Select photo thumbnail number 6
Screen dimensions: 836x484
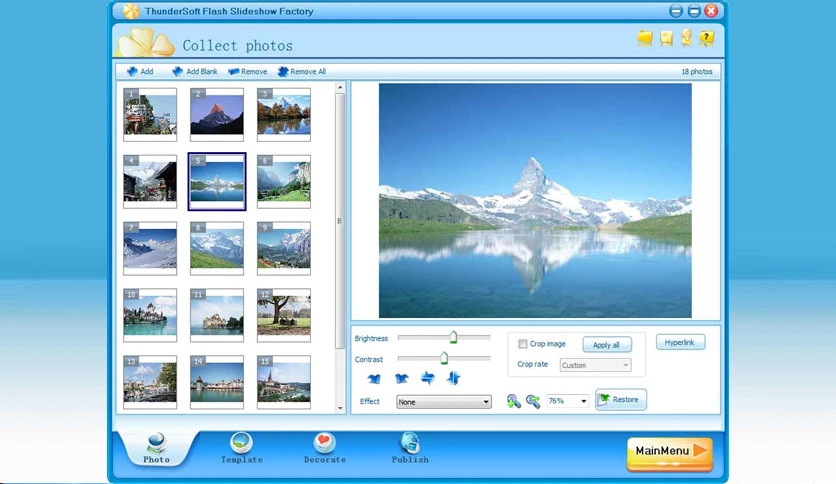point(284,182)
